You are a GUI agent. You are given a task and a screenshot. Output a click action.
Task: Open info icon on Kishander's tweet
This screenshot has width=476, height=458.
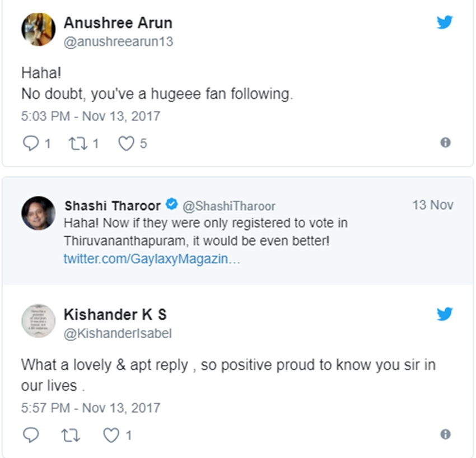click(x=445, y=434)
